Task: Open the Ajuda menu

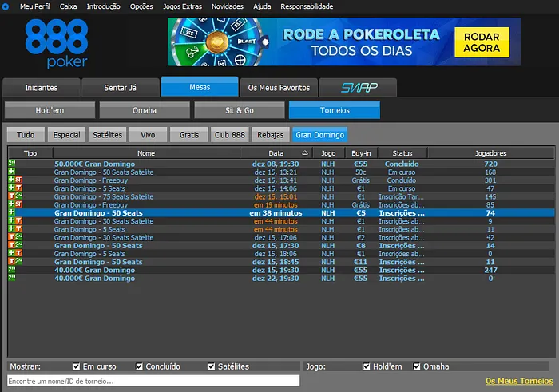Action: (262, 6)
